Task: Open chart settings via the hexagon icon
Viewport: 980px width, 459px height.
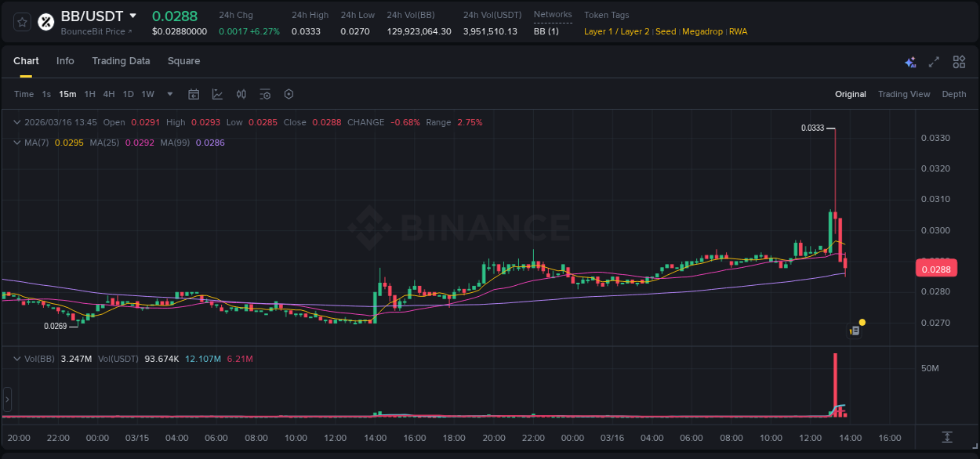Action: click(289, 93)
